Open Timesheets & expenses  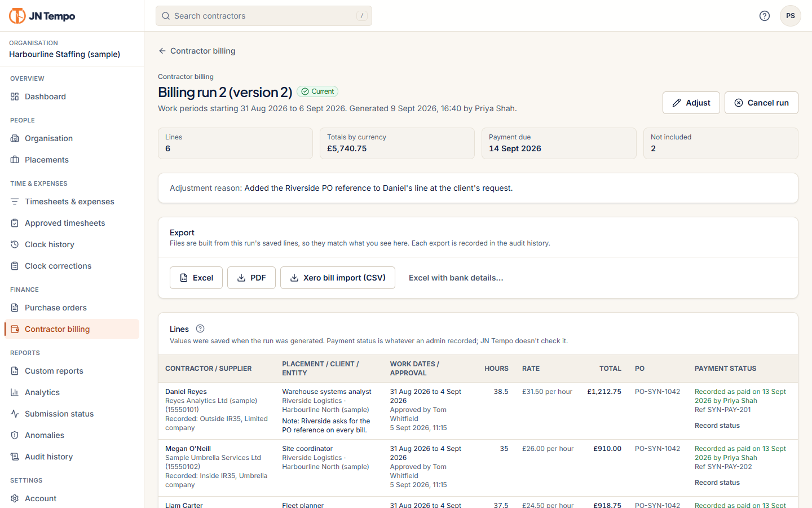pos(72,202)
